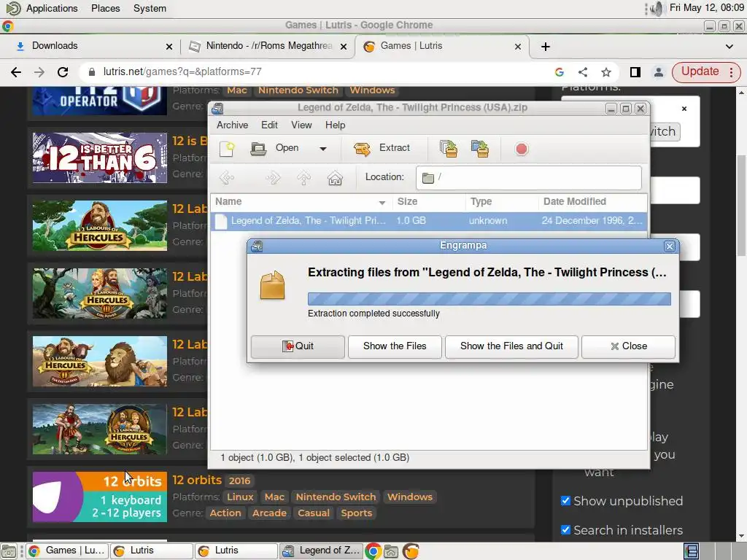Image resolution: width=747 pixels, height=560 pixels.
Task: Open the View menu in Engrampa
Action: click(x=301, y=125)
